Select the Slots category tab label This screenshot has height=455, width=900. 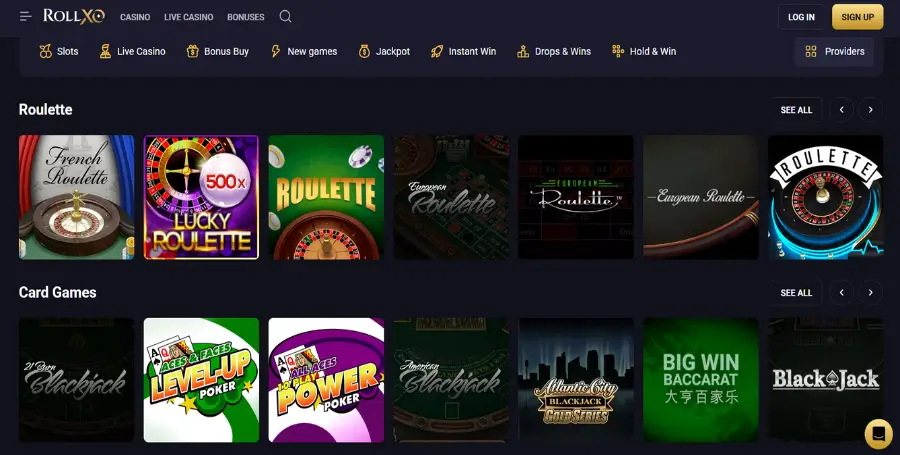click(68, 52)
